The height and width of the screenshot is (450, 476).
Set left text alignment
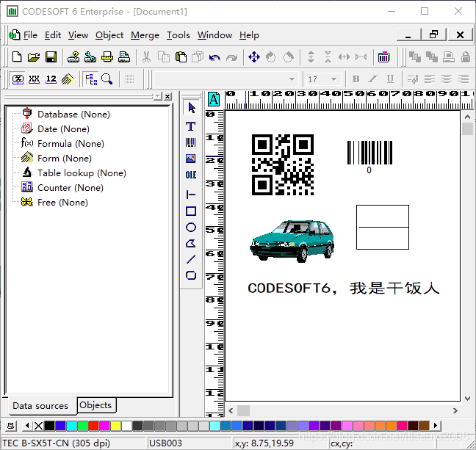click(430, 79)
